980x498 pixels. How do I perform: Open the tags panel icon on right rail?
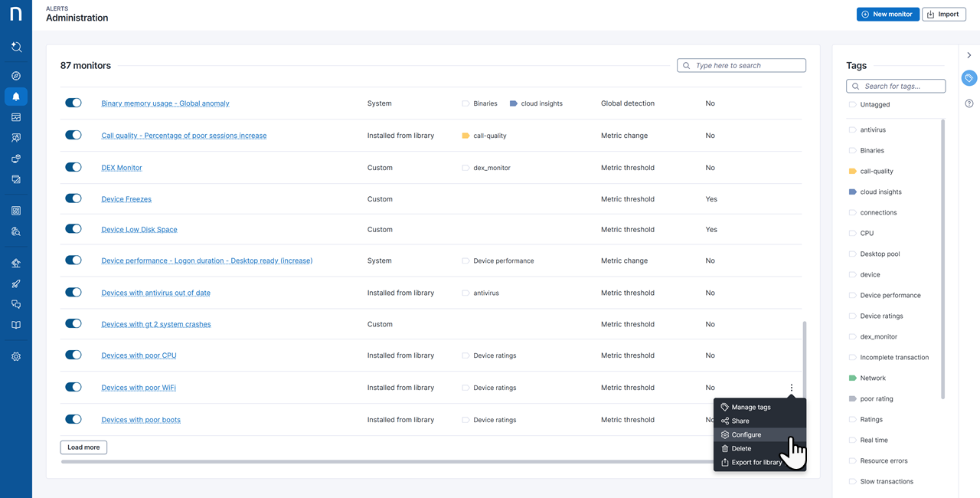[x=969, y=78]
